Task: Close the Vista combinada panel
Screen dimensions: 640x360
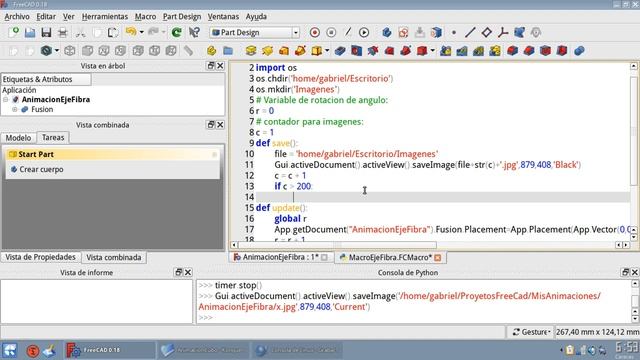Action: tap(220, 125)
